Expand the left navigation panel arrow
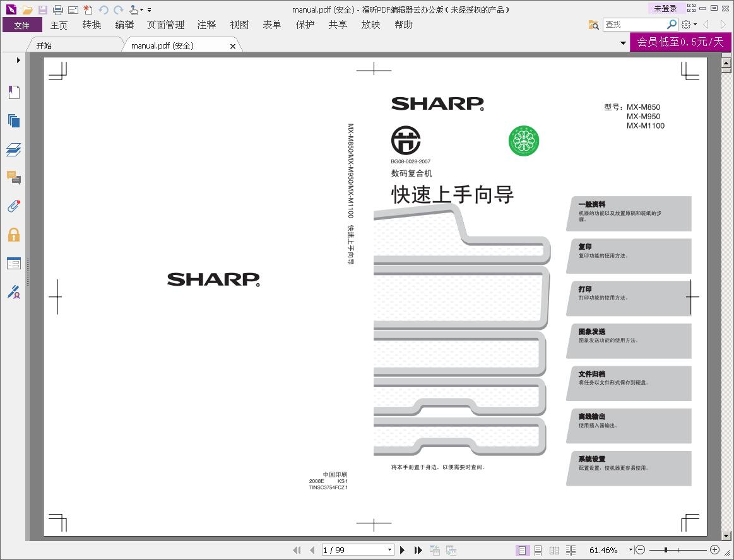734x560 pixels. point(18,60)
